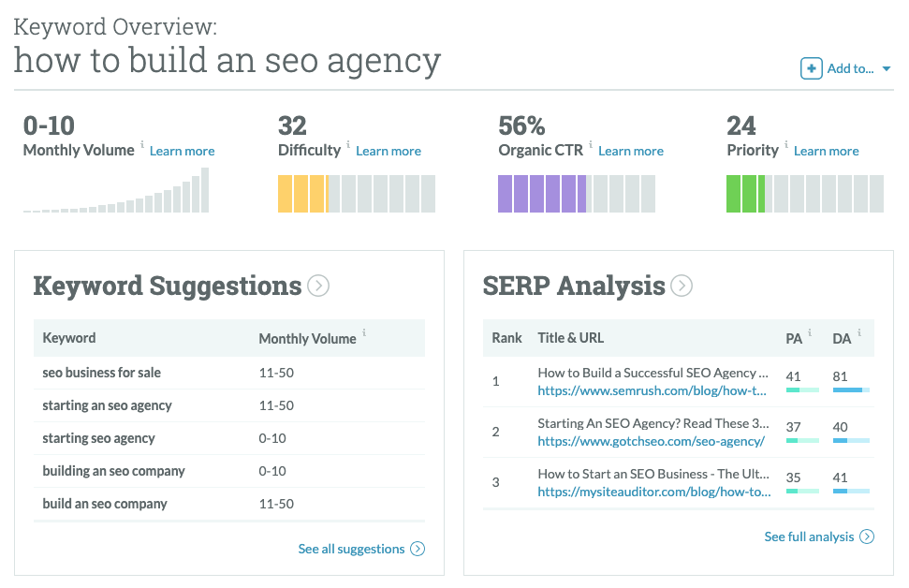Click info icon next to Difficulty
This screenshot has width=909, height=588.
348,145
